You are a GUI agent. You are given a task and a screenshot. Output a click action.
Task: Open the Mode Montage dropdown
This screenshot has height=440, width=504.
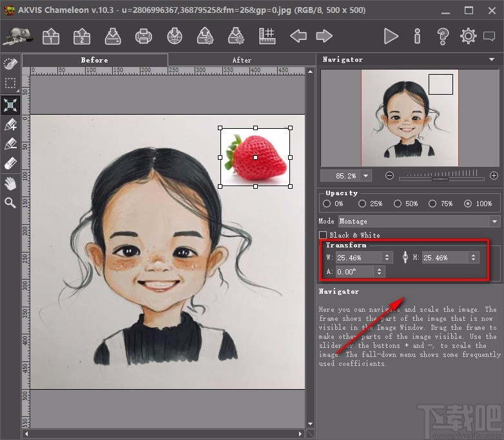(x=494, y=222)
